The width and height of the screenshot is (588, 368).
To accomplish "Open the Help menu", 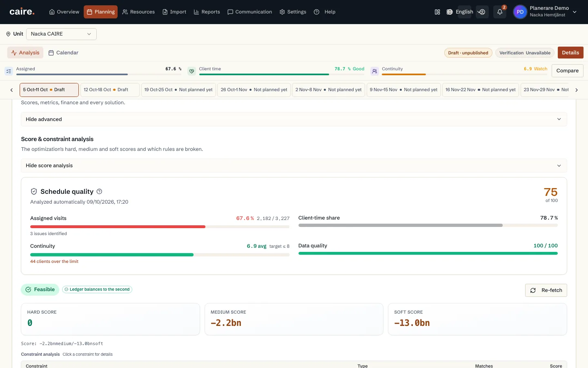I will (325, 12).
